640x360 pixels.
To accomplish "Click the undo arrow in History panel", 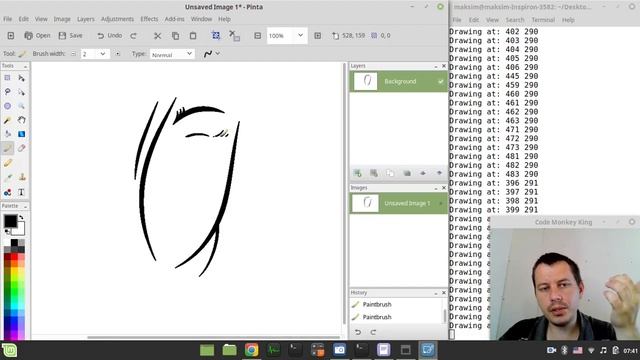I will point(358,332).
